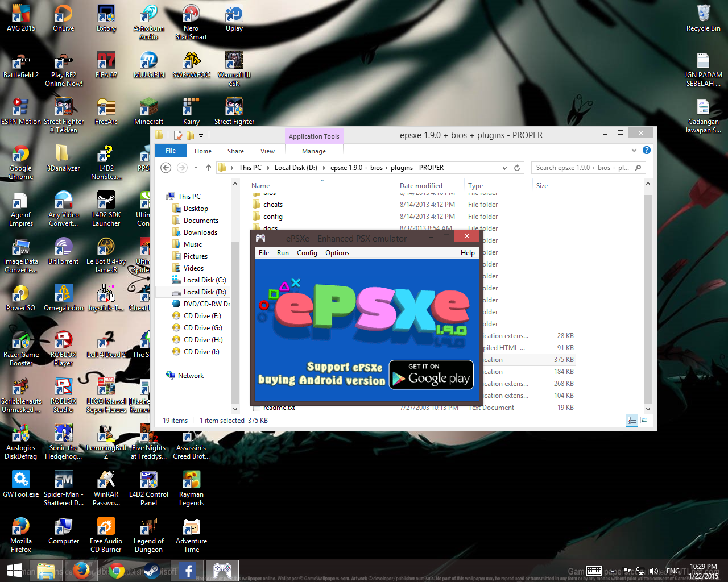
Task: Select the Recycle Bin icon
Action: point(704,18)
